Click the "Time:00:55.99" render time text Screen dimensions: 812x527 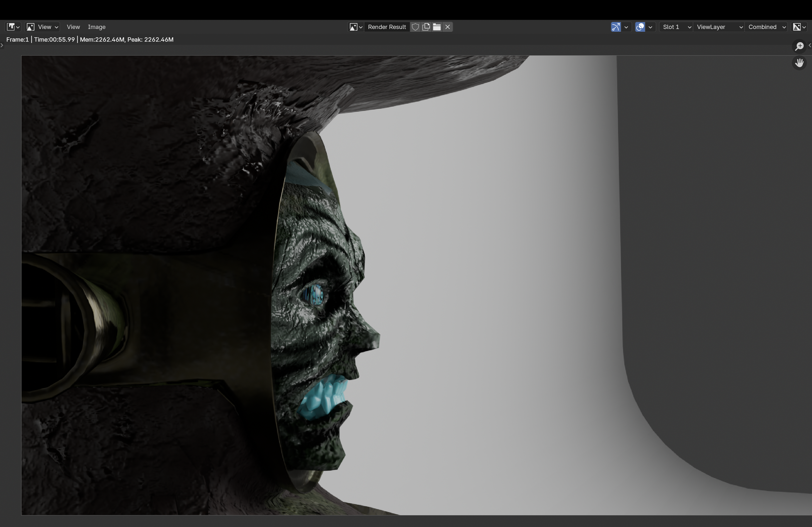point(54,40)
